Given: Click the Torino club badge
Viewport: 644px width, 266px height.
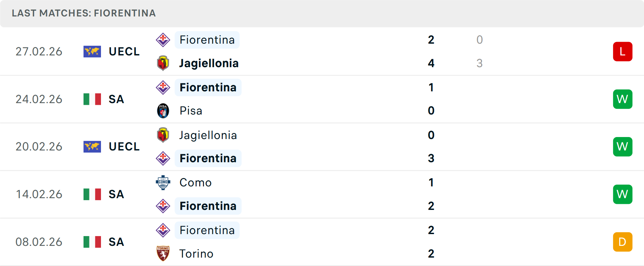Looking at the screenshot, I should click(x=163, y=254).
